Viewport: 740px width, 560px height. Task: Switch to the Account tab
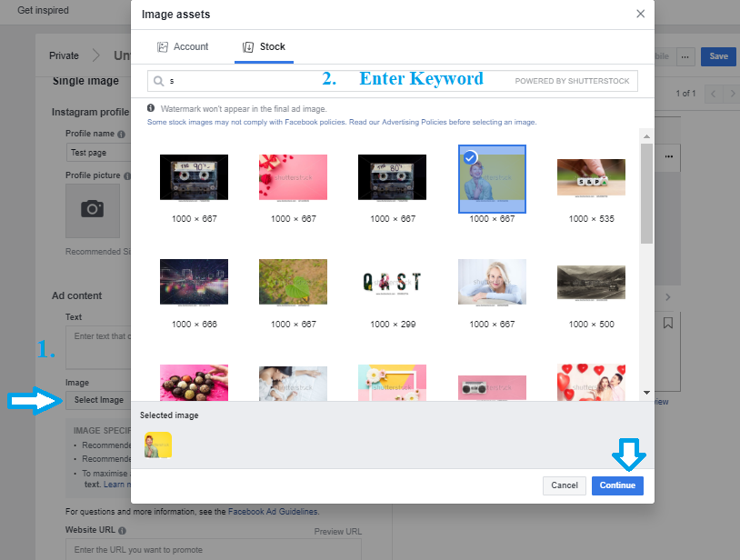pyautogui.click(x=183, y=47)
